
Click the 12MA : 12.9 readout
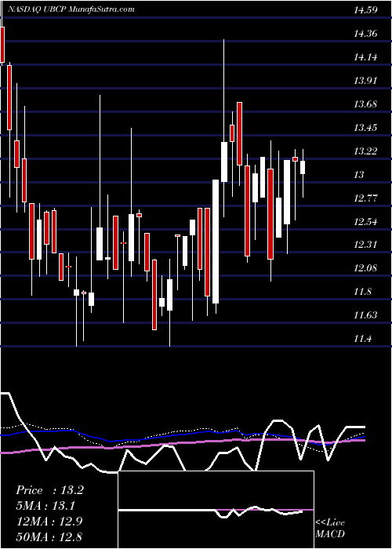pos(49,522)
